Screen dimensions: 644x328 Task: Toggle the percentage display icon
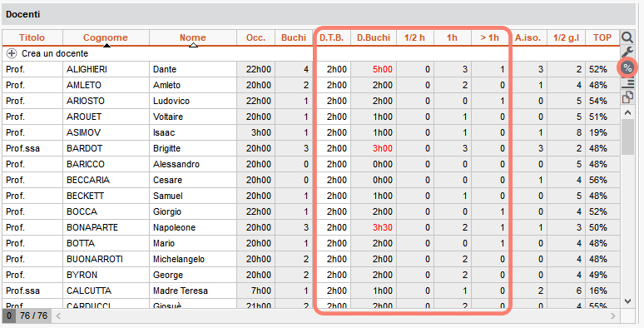(627, 68)
